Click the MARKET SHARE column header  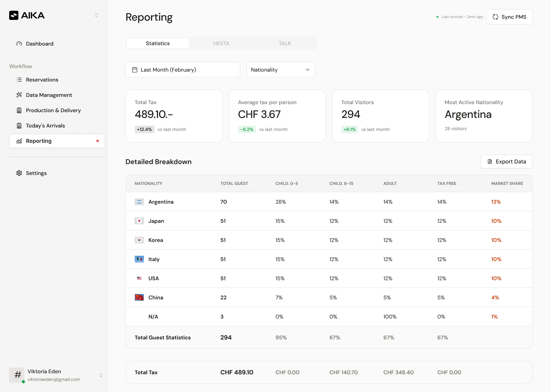[x=507, y=183]
